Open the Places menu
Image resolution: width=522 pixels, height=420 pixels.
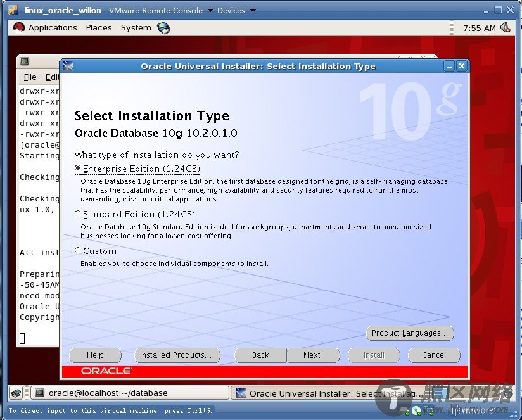(99, 28)
